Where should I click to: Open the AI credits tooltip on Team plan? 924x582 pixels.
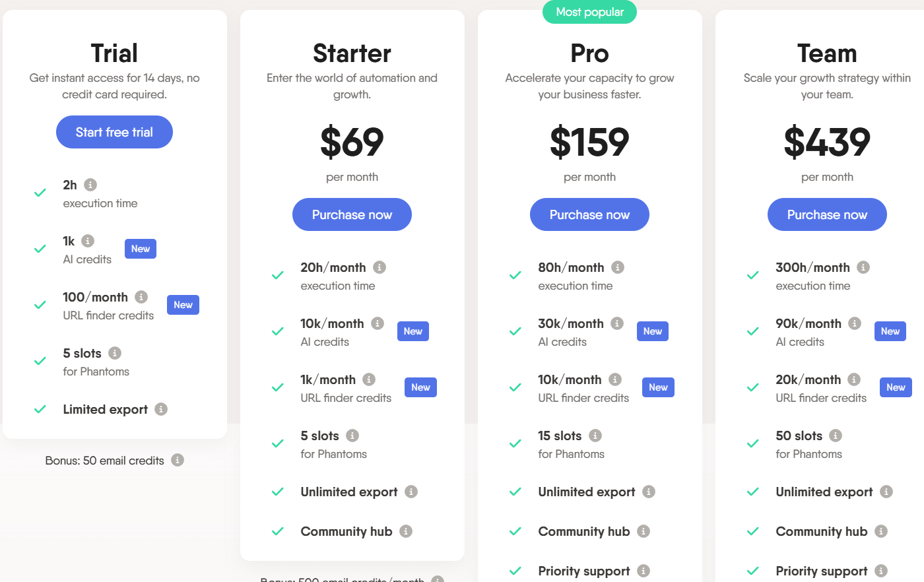[855, 323]
